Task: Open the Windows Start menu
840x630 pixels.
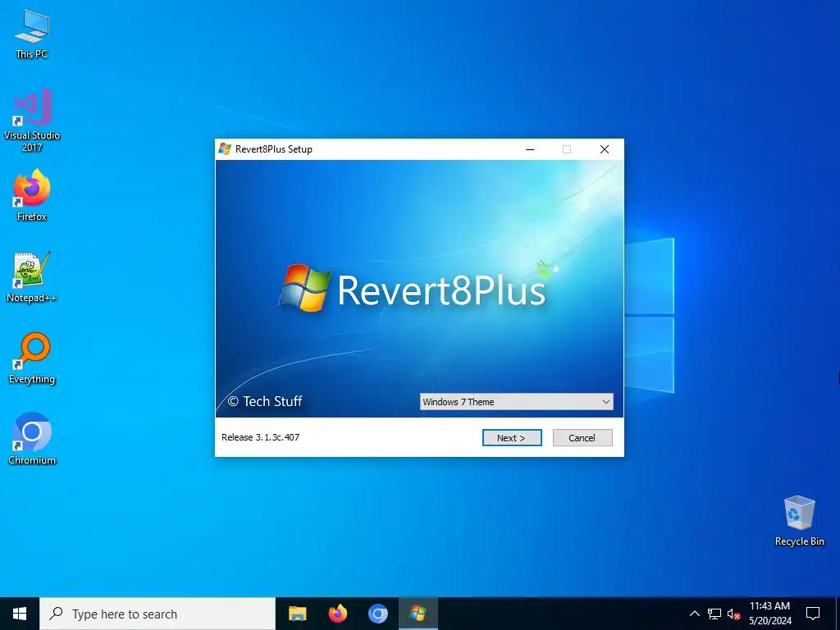Action: point(20,614)
